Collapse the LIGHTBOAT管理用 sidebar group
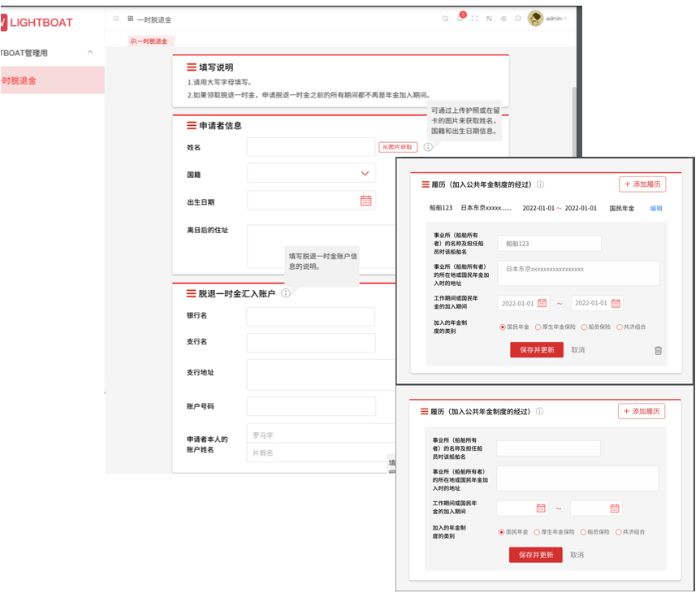700x593 pixels. tap(90, 53)
